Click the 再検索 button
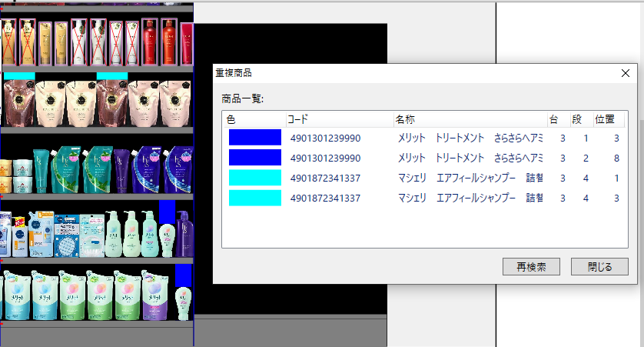 (532, 267)
